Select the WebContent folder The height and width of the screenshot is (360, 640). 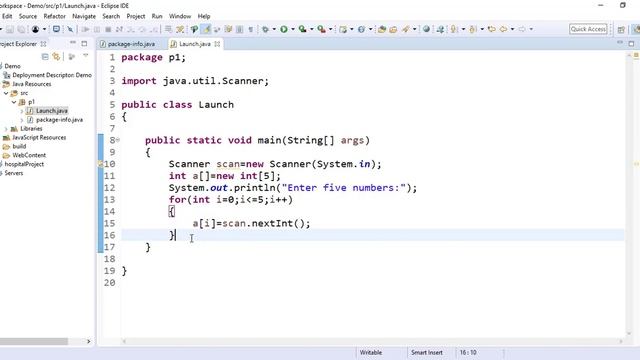(29, 156)
